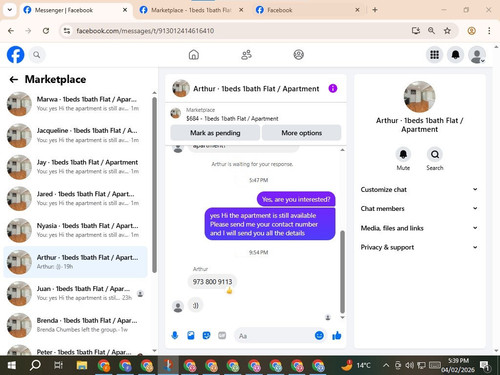Viewport: 500px width, 375px height.
Task: Click the browser back arrow
Action: pyautogui.click(x=11, y=31)
